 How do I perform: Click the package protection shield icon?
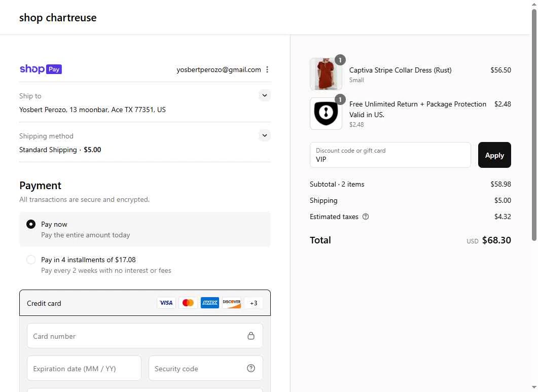click(x=326, y=113)
